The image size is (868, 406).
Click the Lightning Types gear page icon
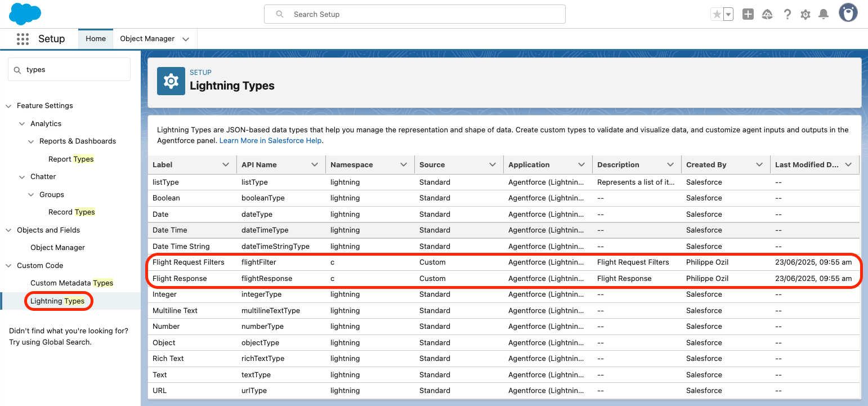click(171, 81)
